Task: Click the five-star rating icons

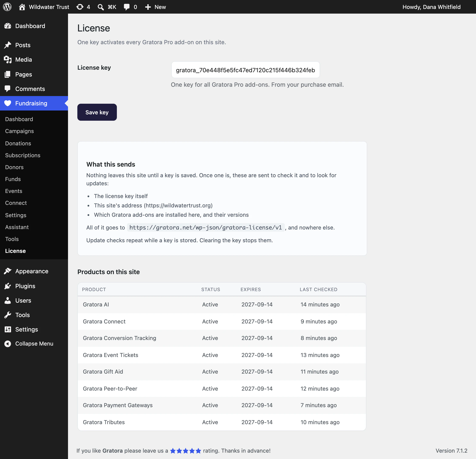Action: coord(186,451)
